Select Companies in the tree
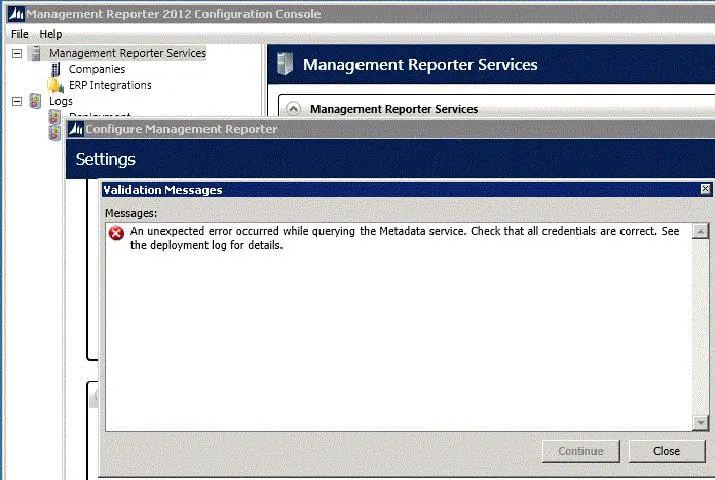The image size is (715, 480). click(97, 69)
